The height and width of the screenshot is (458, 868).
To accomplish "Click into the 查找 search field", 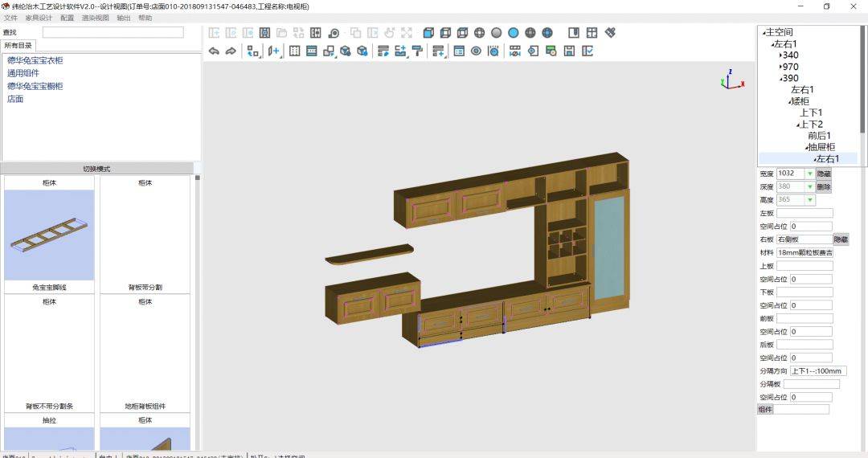I will point(113,32).
